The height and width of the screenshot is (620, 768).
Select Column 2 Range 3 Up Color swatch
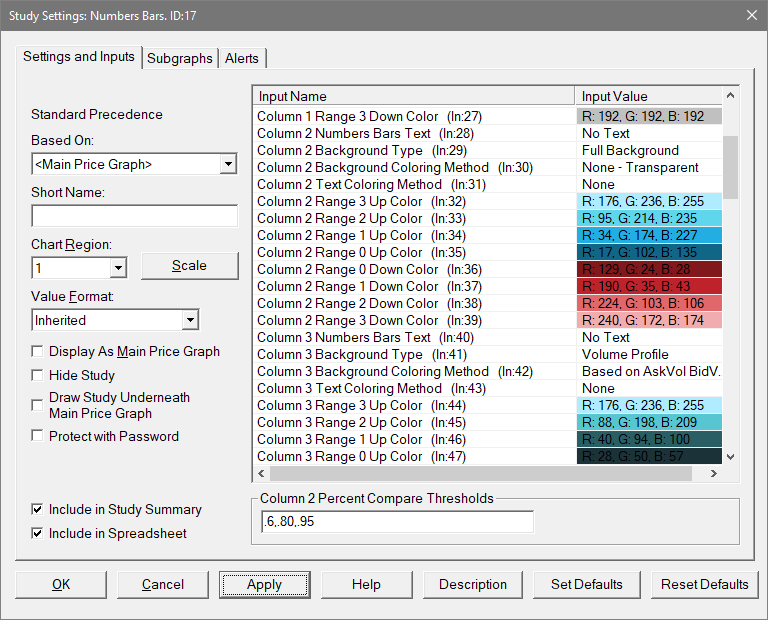coord(649,201)
